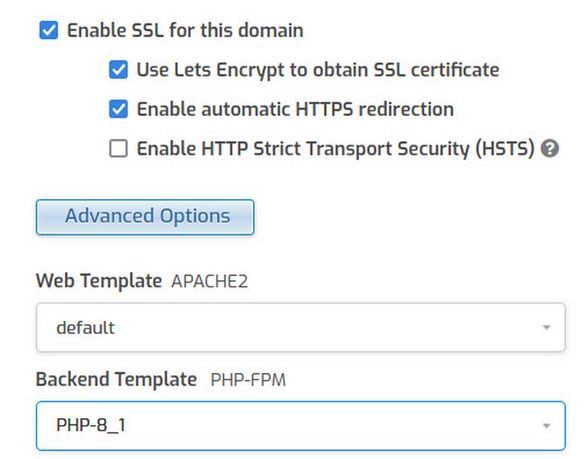The width and height of the screenshot is (588, 459).
Task: Select the 'default' value in Web Template box
Action: click(x=86, y=328)
